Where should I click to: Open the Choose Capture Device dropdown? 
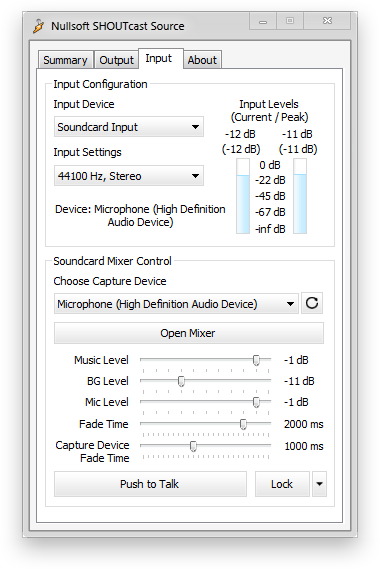click(x=176, y=303)
